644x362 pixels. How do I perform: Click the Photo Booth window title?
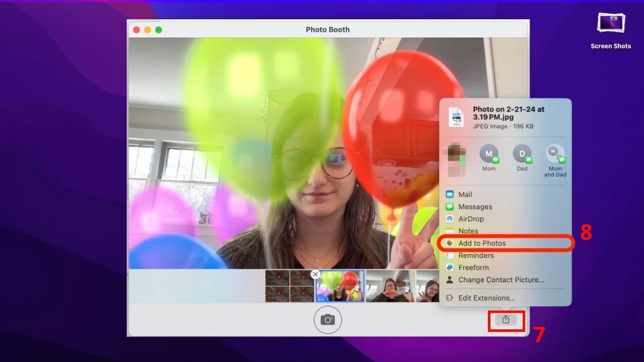[327, 29]
